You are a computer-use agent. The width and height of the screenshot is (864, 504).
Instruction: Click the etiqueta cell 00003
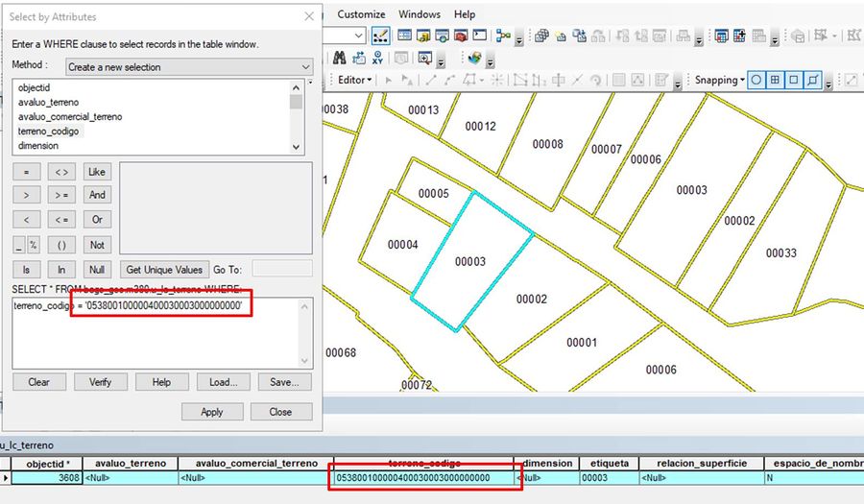pyautogui.click(x=609, y=477)
